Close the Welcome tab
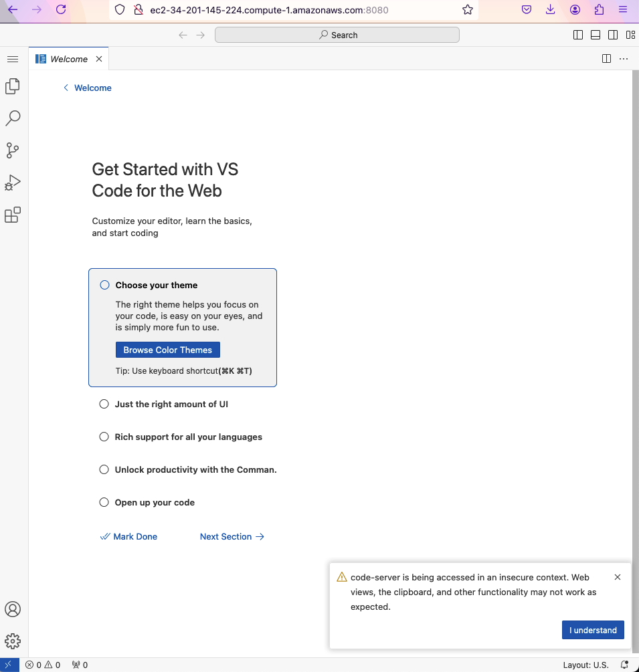The image size is (639, 672). coord(99,59)
